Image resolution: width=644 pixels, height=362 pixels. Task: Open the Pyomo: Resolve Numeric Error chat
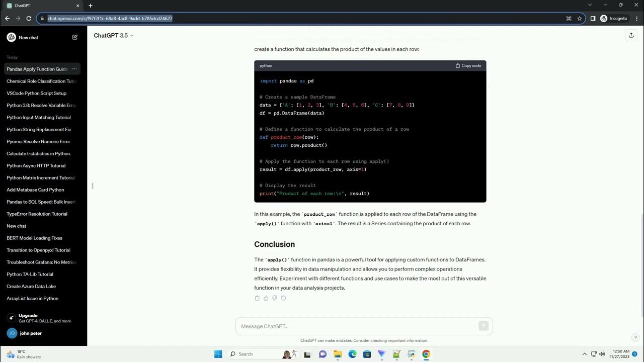(x=42, y=141)
